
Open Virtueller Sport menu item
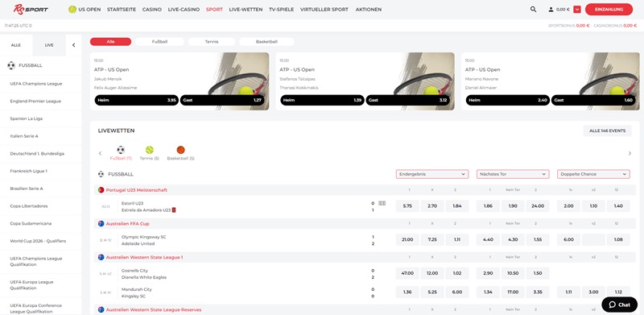(324, 9)
